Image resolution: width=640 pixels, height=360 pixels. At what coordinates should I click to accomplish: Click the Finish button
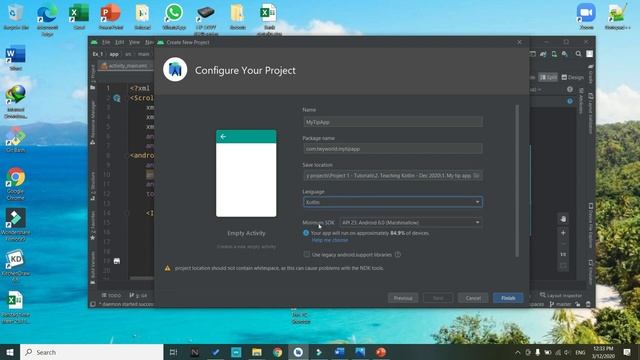508,298
